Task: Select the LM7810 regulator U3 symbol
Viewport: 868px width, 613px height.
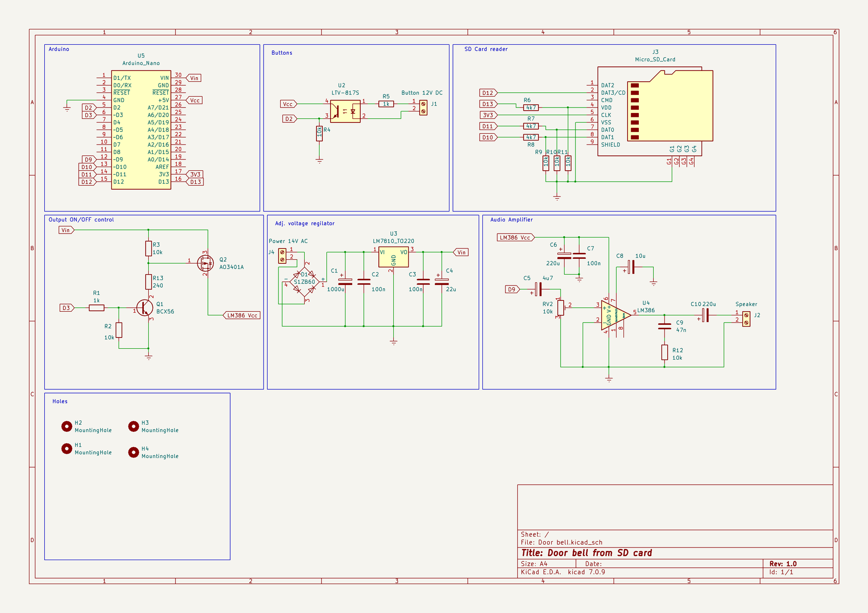Action: click(x=393, y=257)
